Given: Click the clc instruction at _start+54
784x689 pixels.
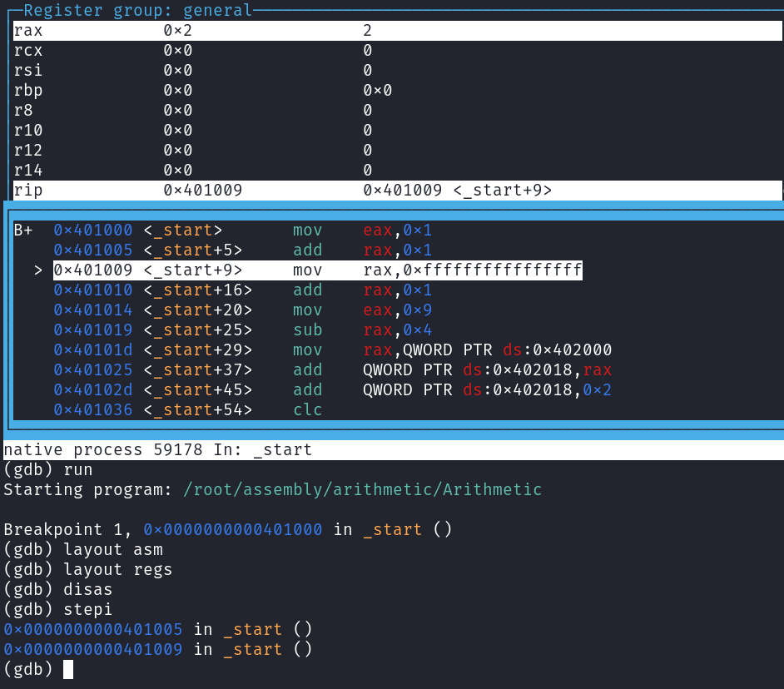Looking at the screenshot, I should [307, 410].
